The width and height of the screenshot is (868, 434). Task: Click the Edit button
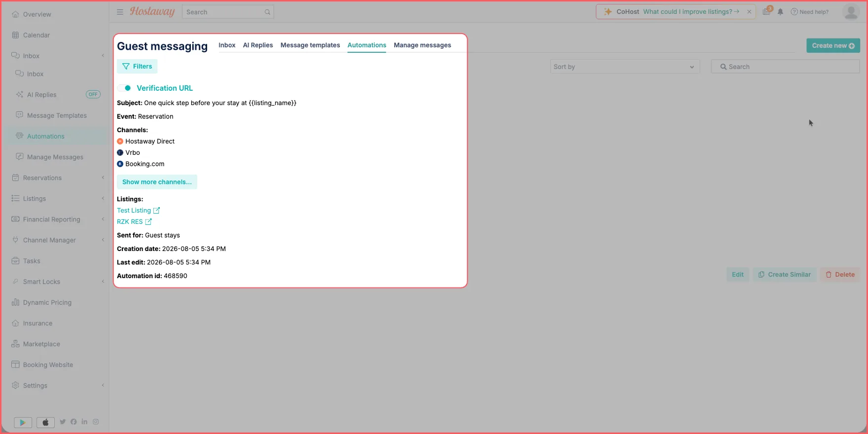(738, 275)
